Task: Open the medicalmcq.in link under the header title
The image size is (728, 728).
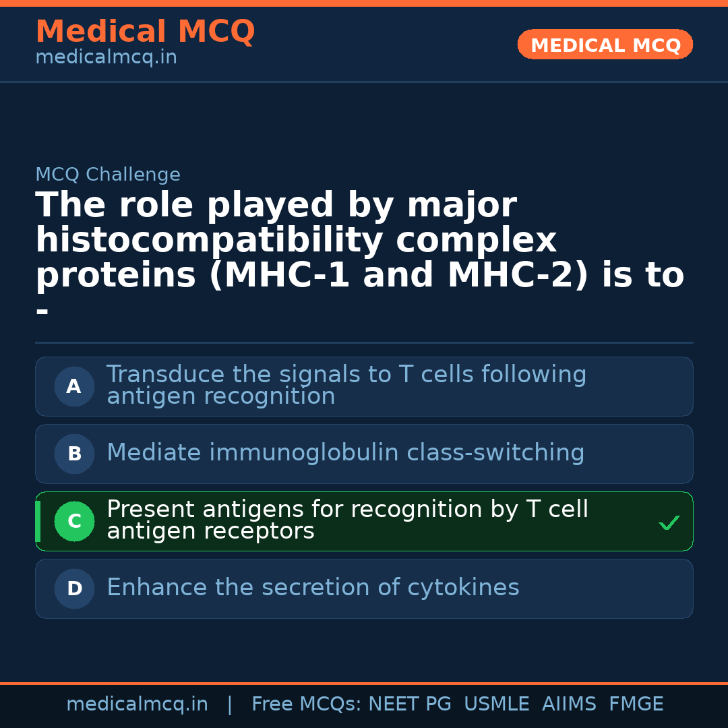Action: (106, 58)
